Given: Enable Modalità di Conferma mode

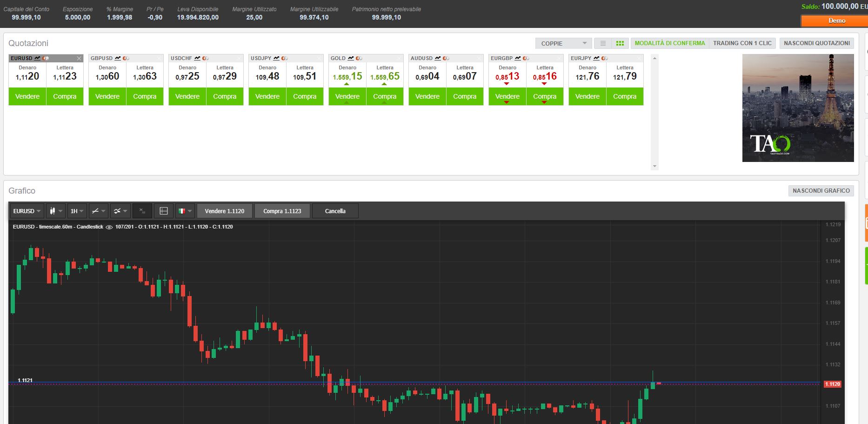Looking at the screenshot, I should pos(670,43).
